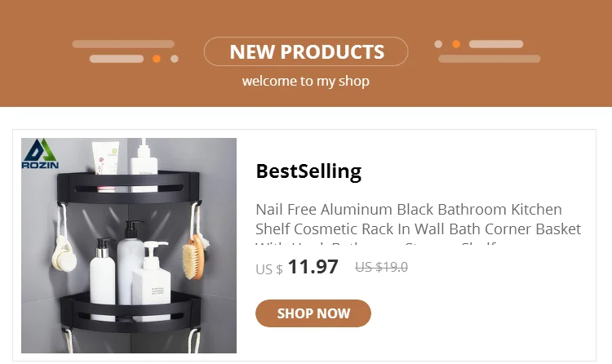
Task: Click the white dot right of NEW PRODUCTS
Action: pos(438,44)
